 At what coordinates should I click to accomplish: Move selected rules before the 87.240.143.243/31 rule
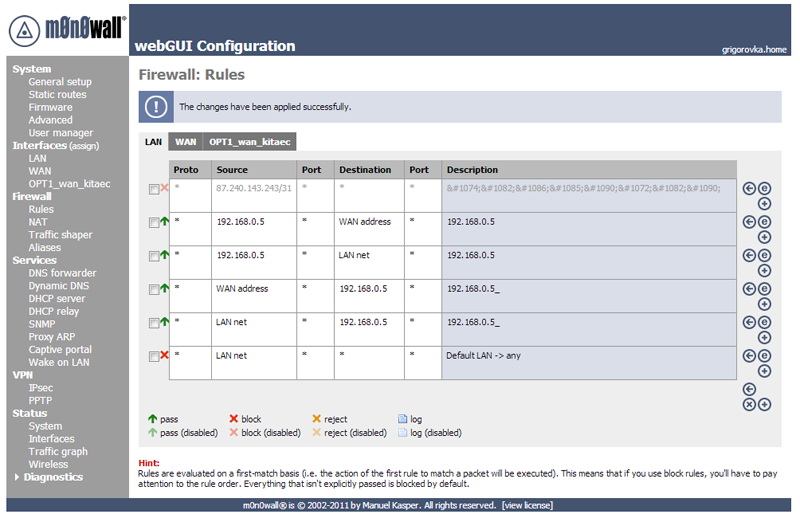tap(748, 188)
